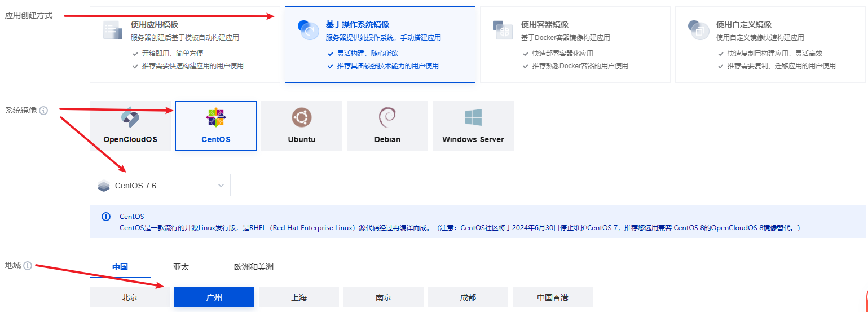Screen dimensions: 868x312
Task: Switch to the 中国 region tab
Action: [x=120, y=267]
